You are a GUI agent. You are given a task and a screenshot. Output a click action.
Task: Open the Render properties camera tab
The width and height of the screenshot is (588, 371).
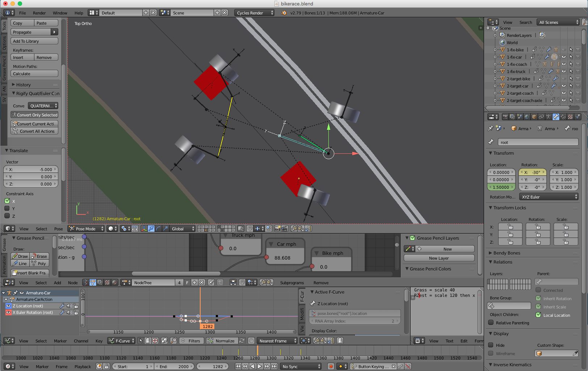point(505,117)
